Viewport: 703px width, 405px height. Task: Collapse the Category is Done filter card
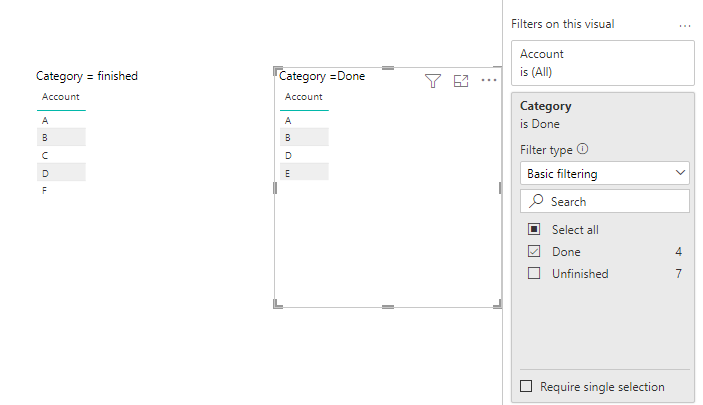(x=603, y=115)
